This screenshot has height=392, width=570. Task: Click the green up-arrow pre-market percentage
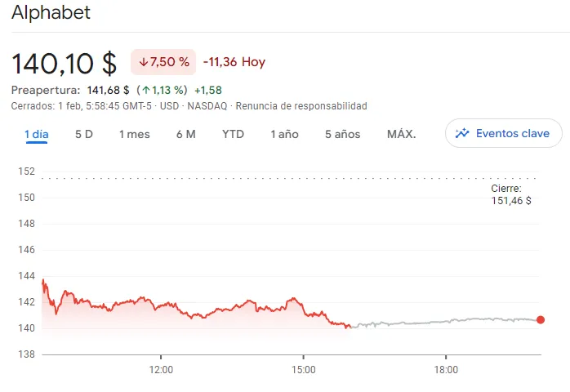click(x=162, y=90)
